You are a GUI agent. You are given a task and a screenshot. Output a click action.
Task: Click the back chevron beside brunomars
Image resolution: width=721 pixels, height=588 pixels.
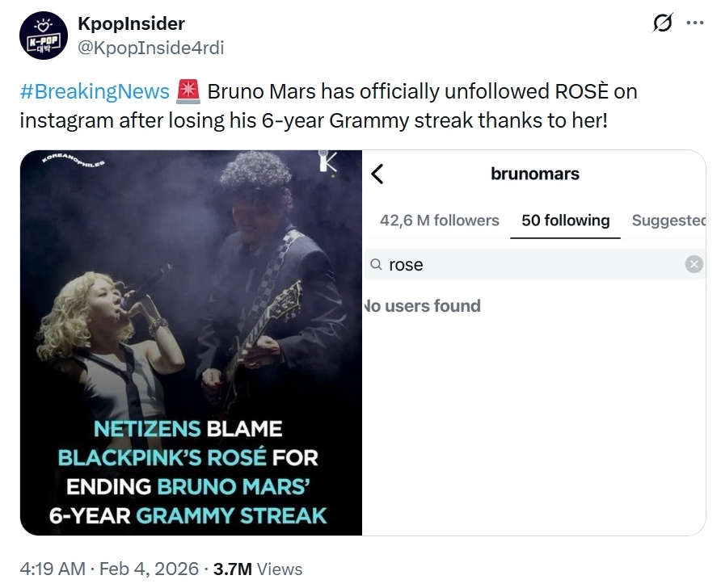377,174
